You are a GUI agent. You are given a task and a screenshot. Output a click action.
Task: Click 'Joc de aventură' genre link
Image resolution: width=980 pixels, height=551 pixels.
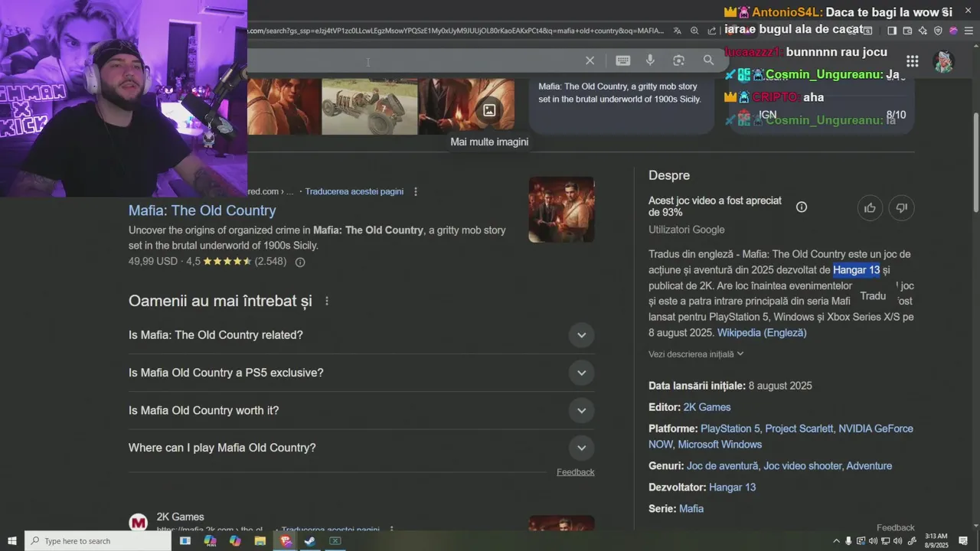pos(723,465)
